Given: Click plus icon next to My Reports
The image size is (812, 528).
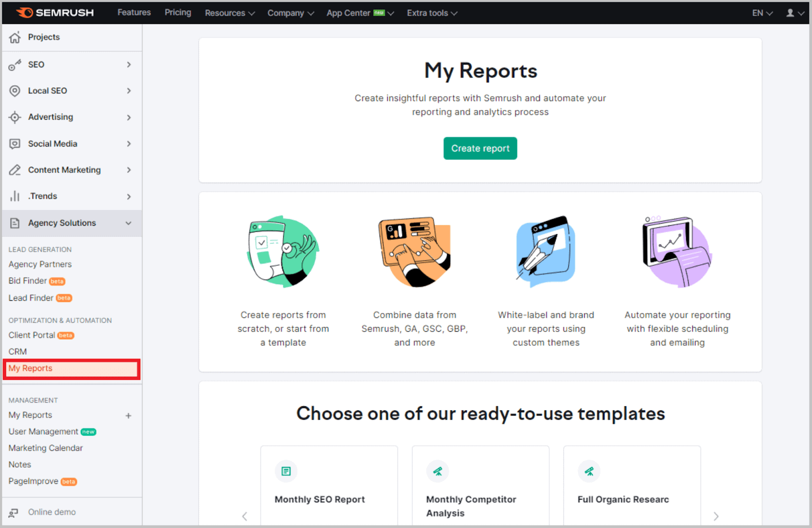Looking at the screenshot, I should (x=128, y=415).
